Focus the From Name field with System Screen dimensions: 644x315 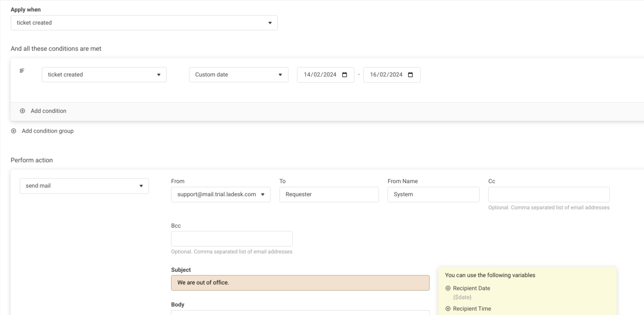coord(433,194)
